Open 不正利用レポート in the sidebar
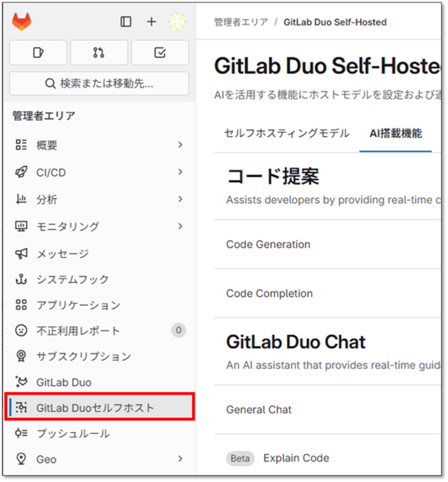Image resolution: width=448 pixels, height=482 pixels. [99, 330]
